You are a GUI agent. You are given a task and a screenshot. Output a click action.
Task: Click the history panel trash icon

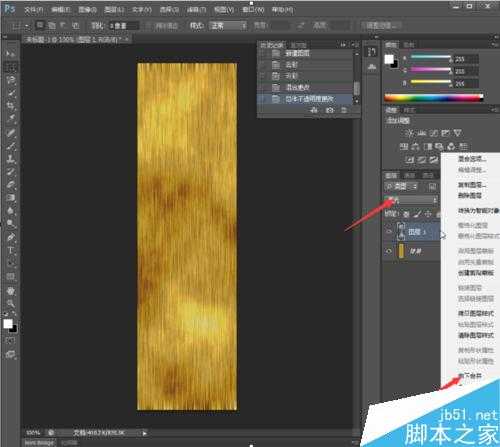coord(344,110)
